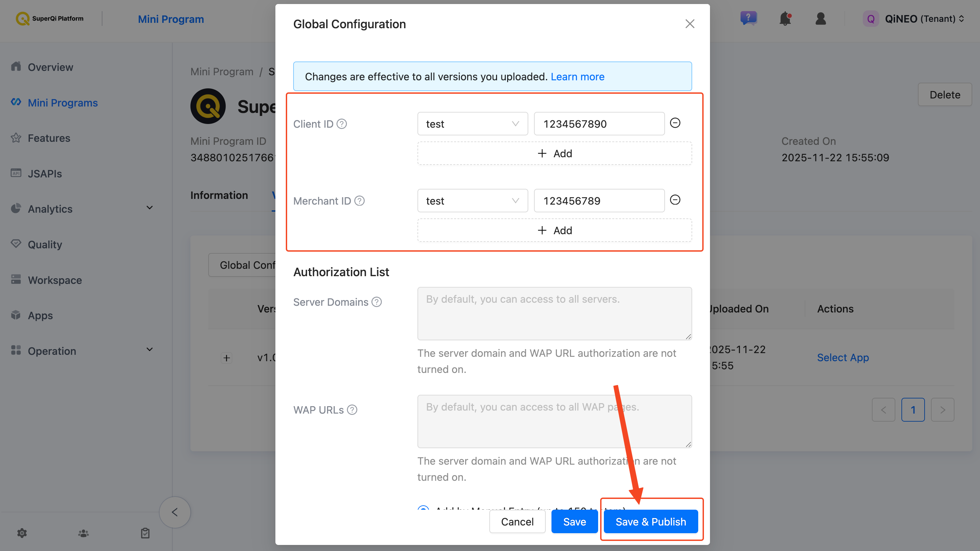The image size is (980, 551).
Task: Remove the Merchant ID entry with minus icon
Action: pyautogui.click(x=675, y=200)
